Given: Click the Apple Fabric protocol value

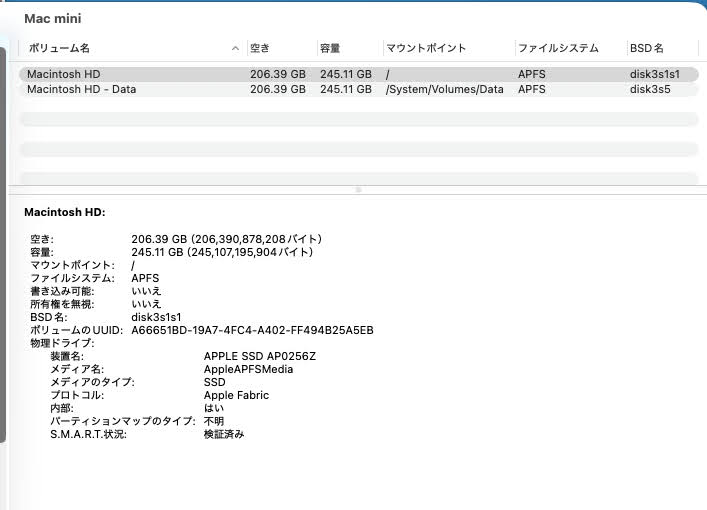Looking at the screenshot, I should click(236, 395).
